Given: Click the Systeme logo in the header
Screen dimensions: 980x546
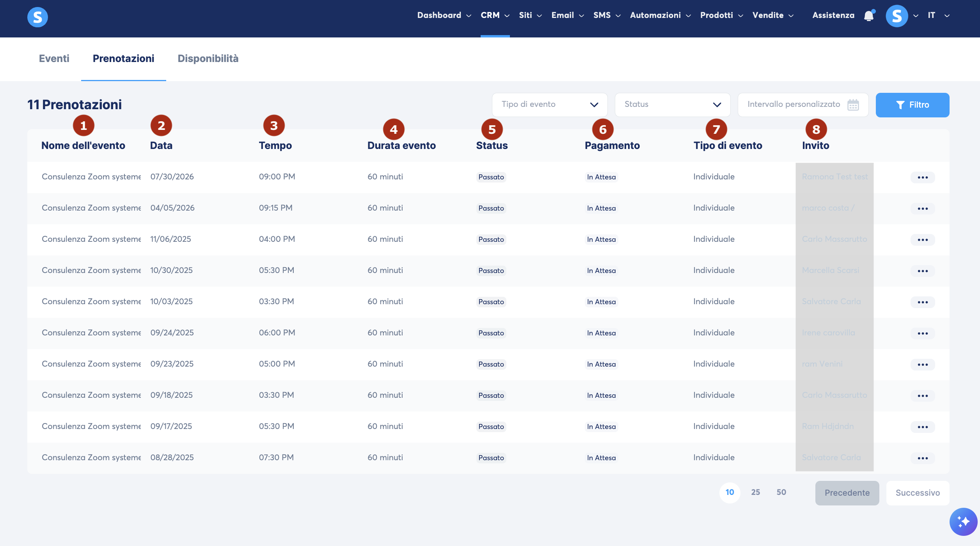Looking at the screenshot, I should point(37,17).
